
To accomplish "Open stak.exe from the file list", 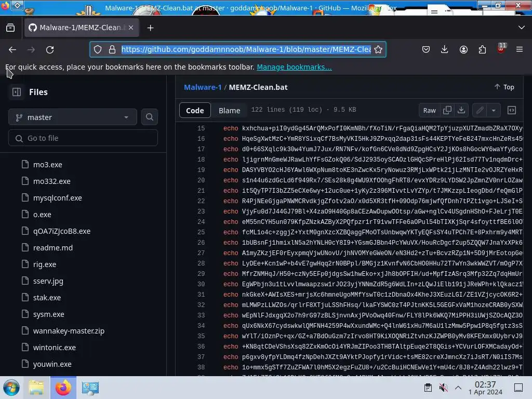I will pos(47,298).
